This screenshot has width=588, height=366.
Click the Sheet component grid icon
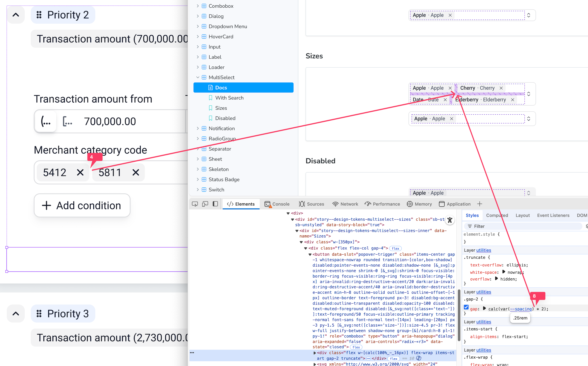pos(204,159)
